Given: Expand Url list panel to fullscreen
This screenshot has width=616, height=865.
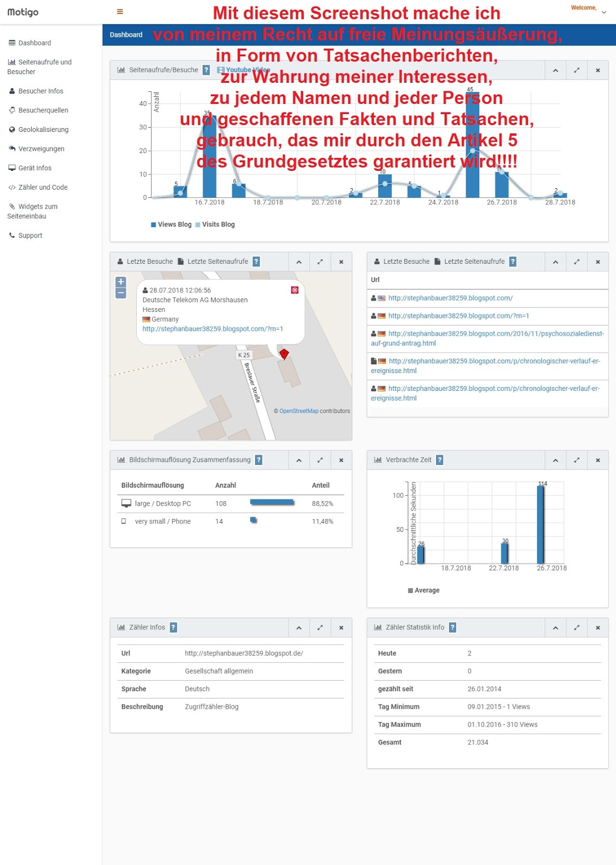Looking at the screenshot, I should pos(577,262).
